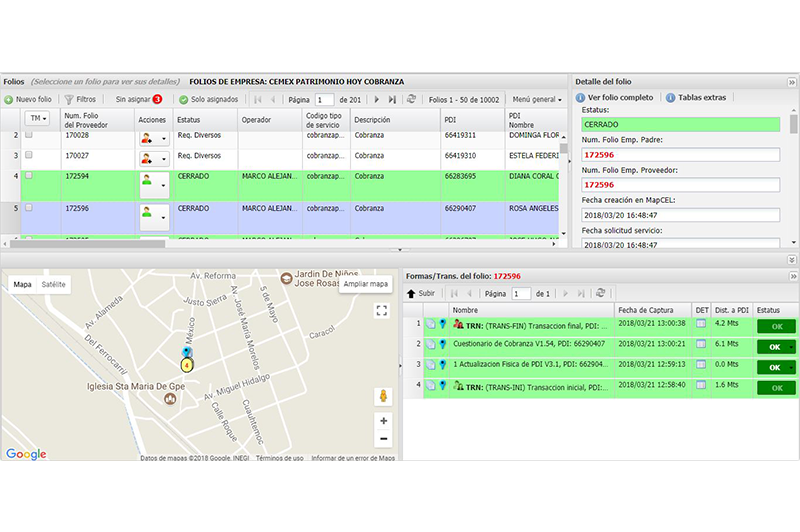Screen dimensions: 800x532
Task: Click location pin for TRANS-INI row
Action: [442, 385]
